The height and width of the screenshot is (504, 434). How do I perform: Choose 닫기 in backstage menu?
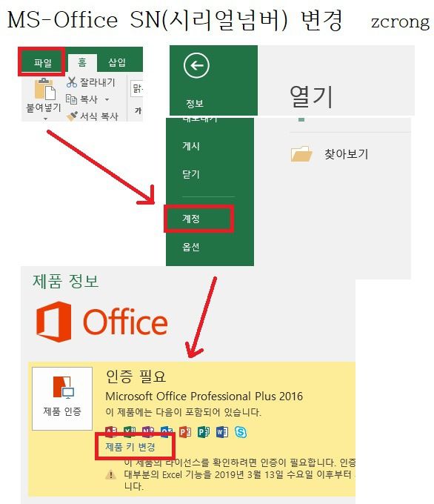coord(191,174)
